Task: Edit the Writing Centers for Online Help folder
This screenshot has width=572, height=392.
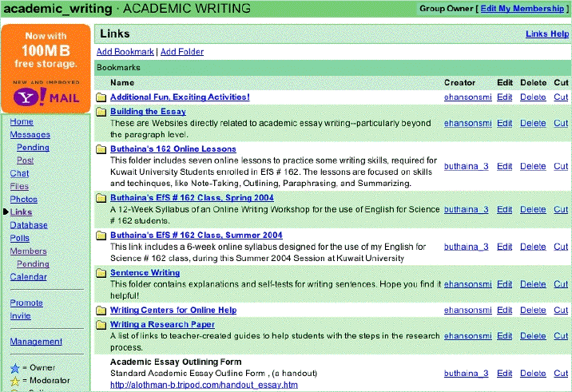Action: [505, 311]
